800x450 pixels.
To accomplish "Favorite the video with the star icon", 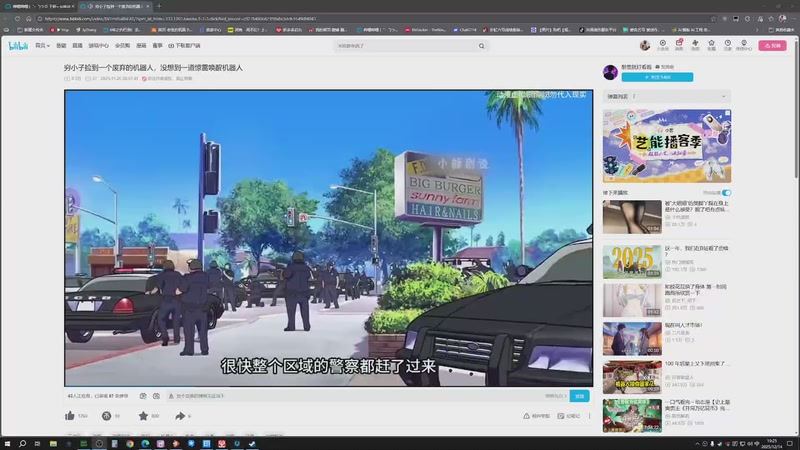I will pos(143,416).
